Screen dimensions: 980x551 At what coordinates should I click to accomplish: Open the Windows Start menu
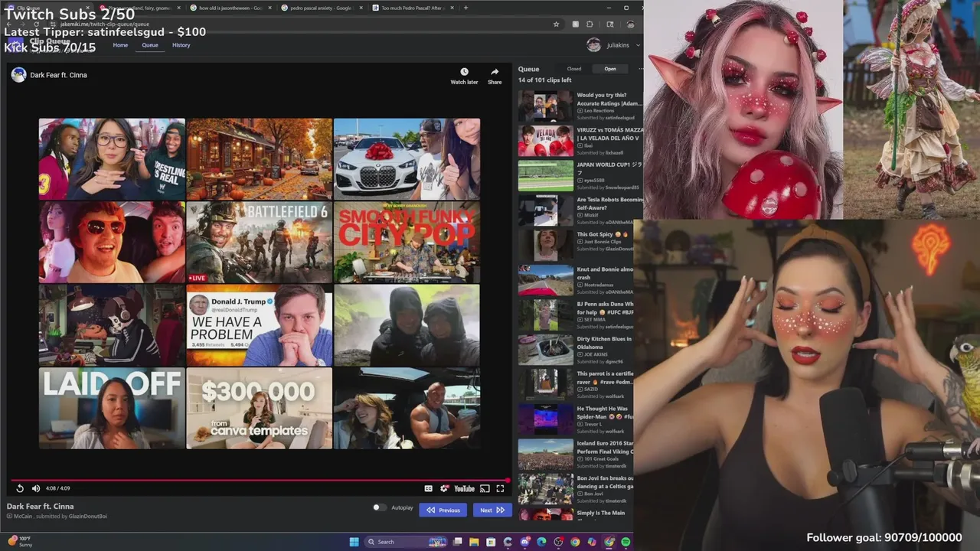click(x=354, y=542)
